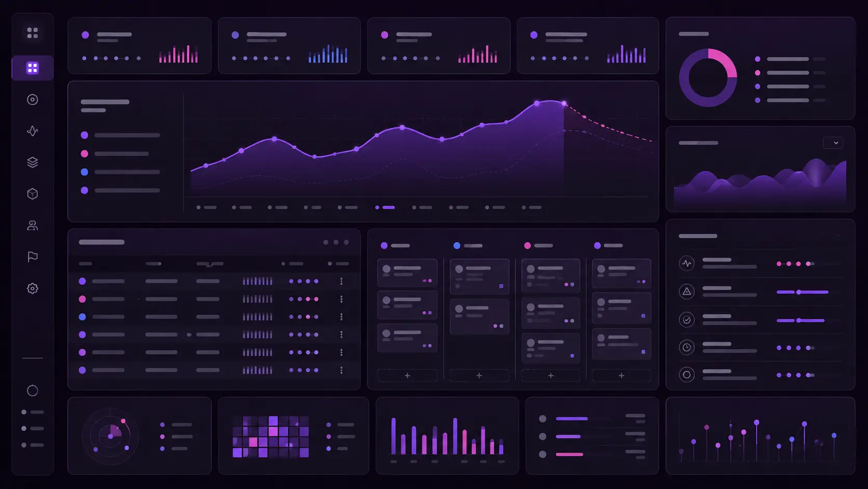
Task: Open three-dot menu on first table row
Action: (341, 281)
